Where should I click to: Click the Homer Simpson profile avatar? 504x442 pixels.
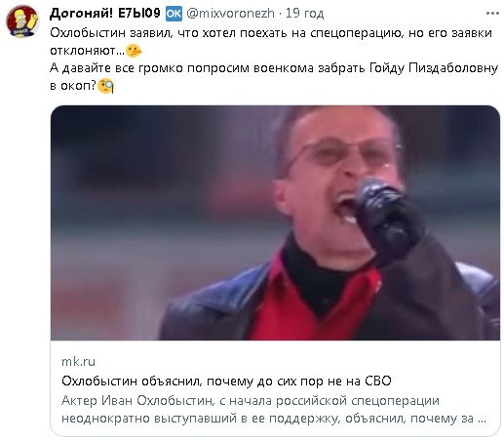coord(22,21)
